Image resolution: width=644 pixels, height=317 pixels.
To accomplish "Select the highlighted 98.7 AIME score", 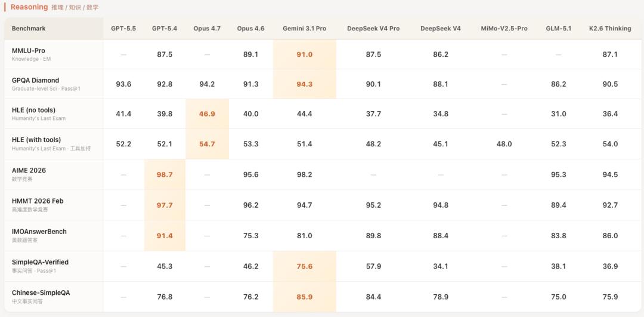I will tap(165, 174).
